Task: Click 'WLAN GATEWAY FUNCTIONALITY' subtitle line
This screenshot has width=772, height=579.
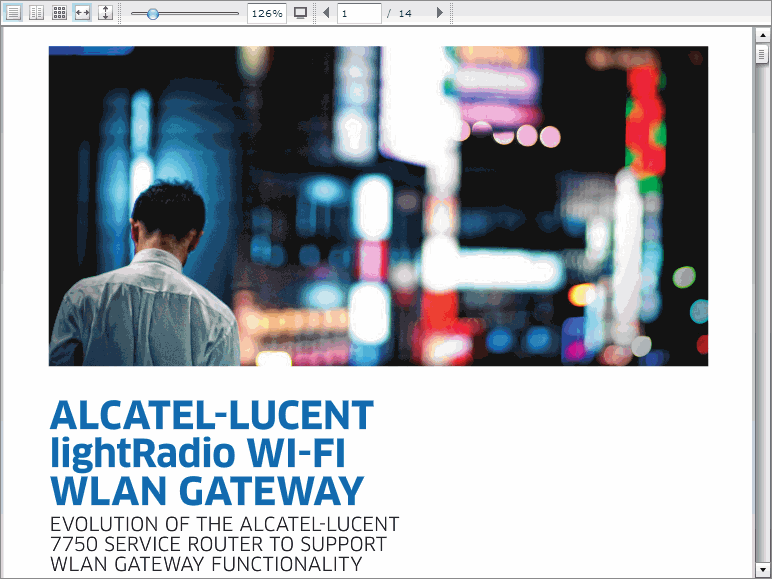Action: [206, 564]
